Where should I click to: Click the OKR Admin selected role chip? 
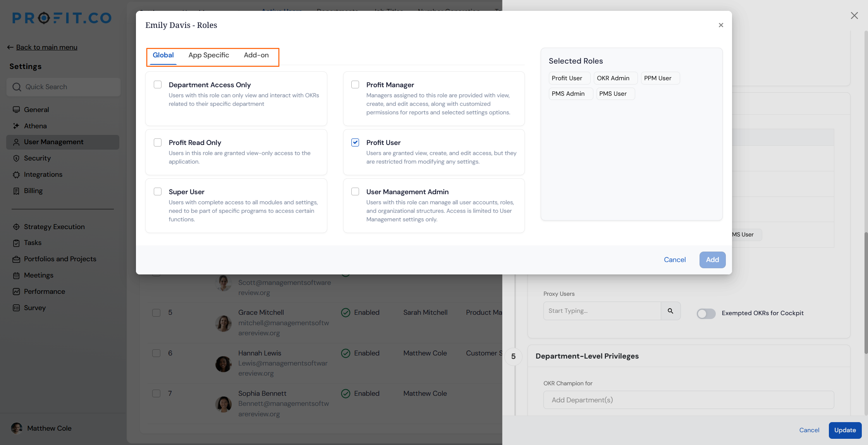(x=615, y=78)
